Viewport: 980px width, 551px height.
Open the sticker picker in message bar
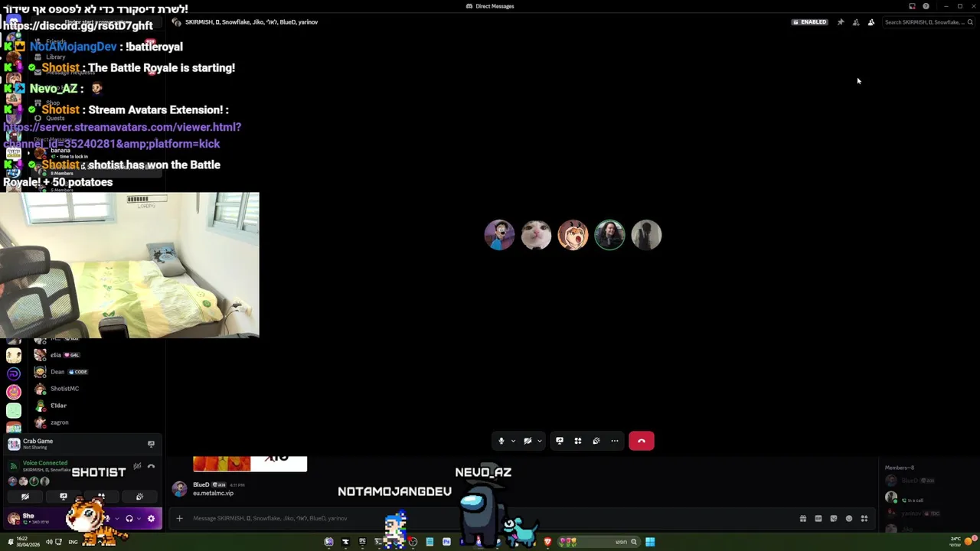coord(834,519)
